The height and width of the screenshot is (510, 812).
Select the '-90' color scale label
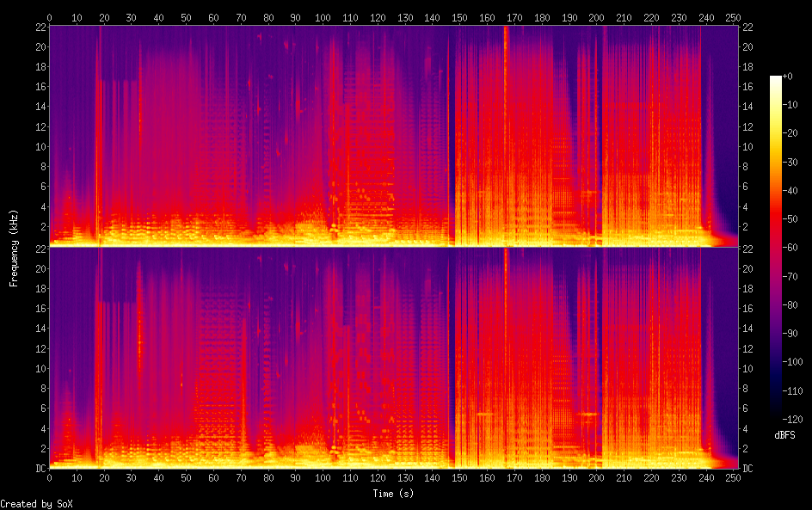pos(790,334)
